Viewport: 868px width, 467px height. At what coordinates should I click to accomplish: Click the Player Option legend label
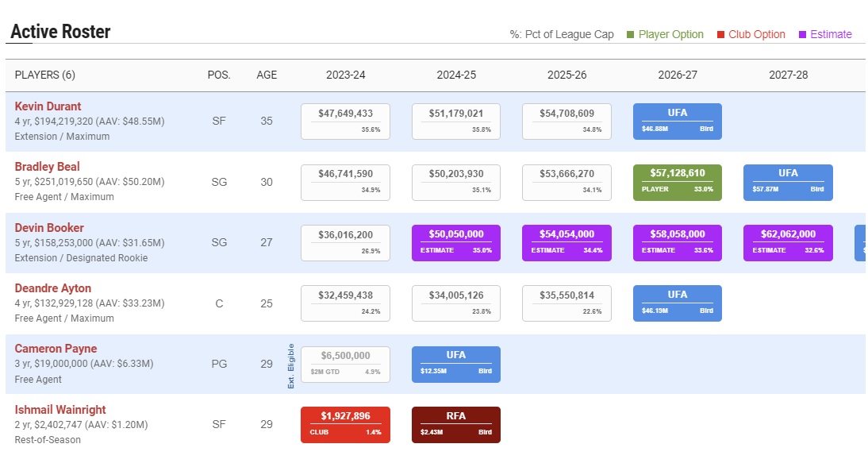(x=671, y=34)
